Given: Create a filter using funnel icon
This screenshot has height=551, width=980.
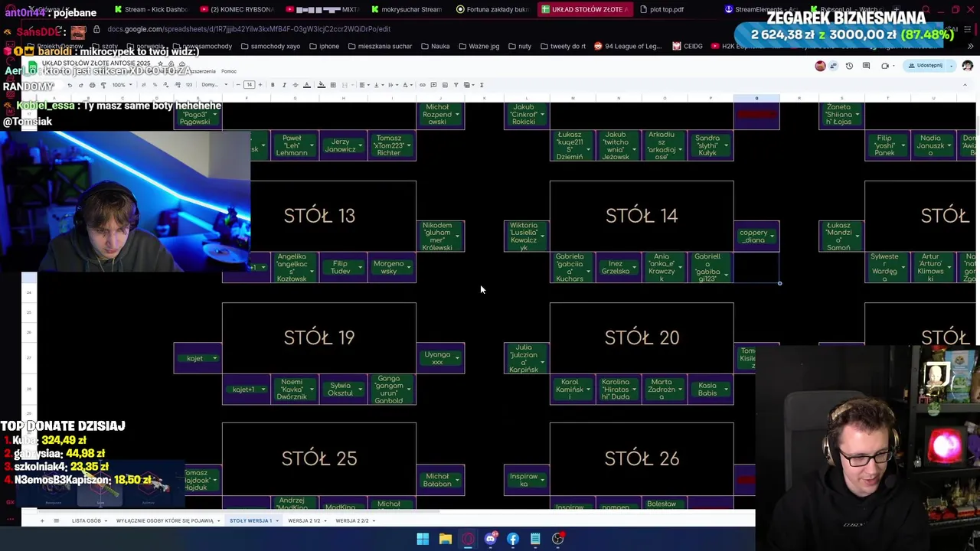Looking at the screenshot, I should 456,85.
